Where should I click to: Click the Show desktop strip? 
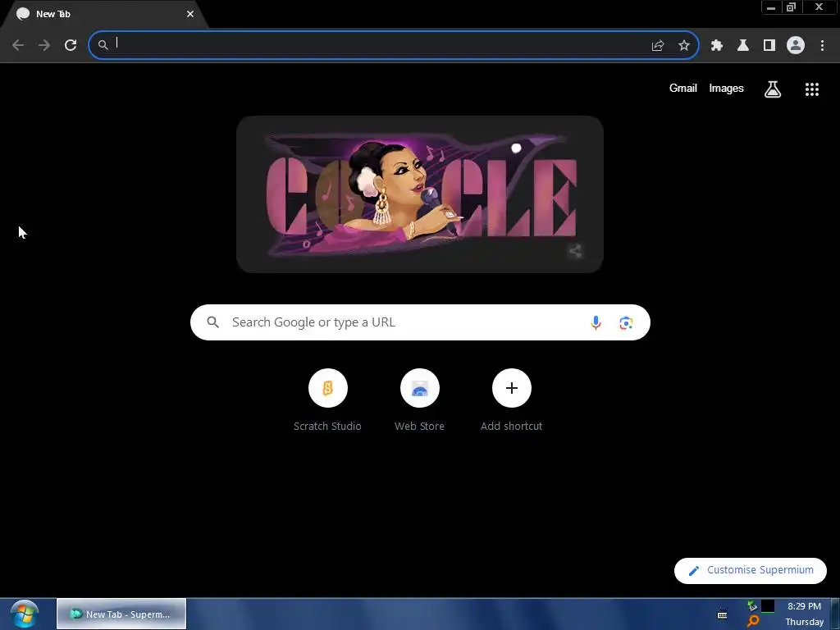coord(836,614)
